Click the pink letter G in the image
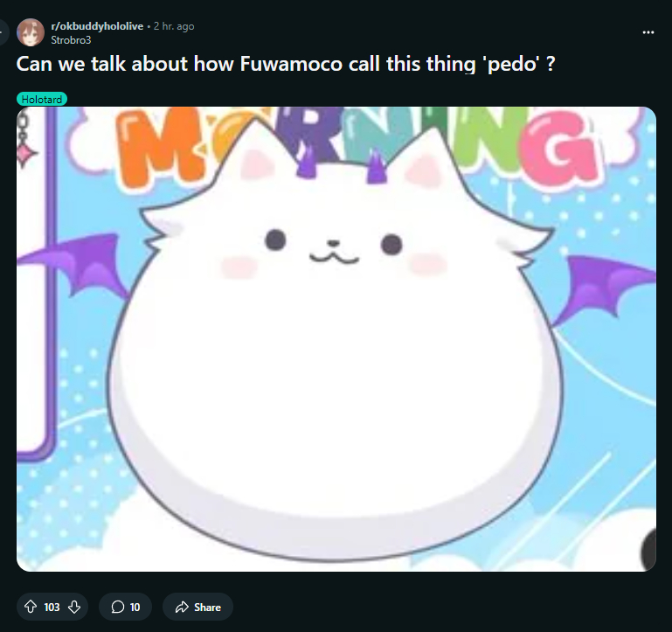 click(558, 146)
